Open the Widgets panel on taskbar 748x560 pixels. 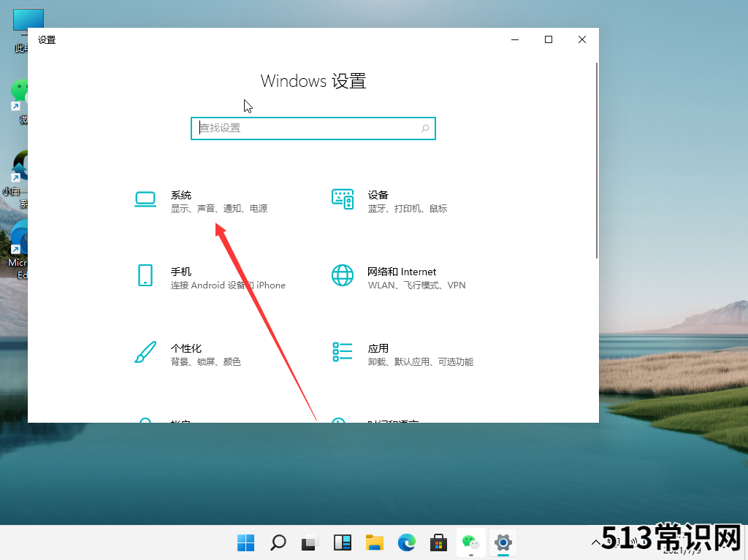click(342, 542)
